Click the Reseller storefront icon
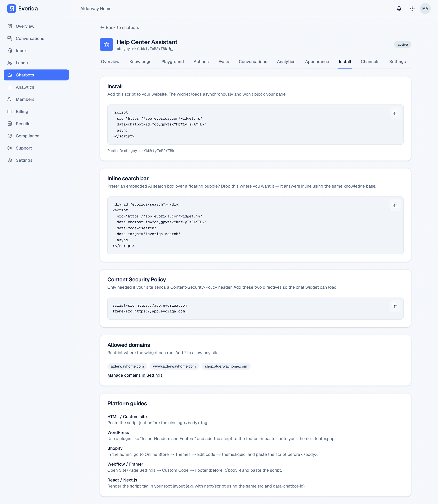This screenshot has height=504, width=438. pyautogui.click(x=10, y=124)
